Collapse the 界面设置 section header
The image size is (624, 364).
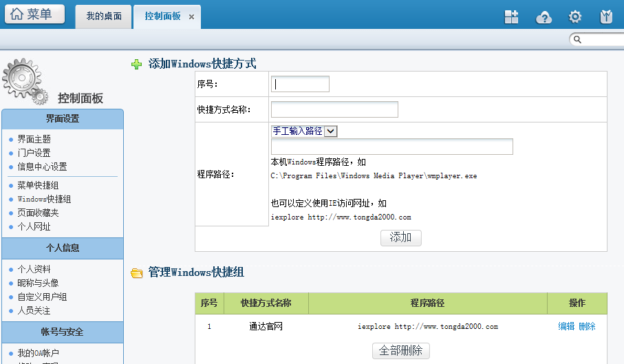click(x=63, y=119)
